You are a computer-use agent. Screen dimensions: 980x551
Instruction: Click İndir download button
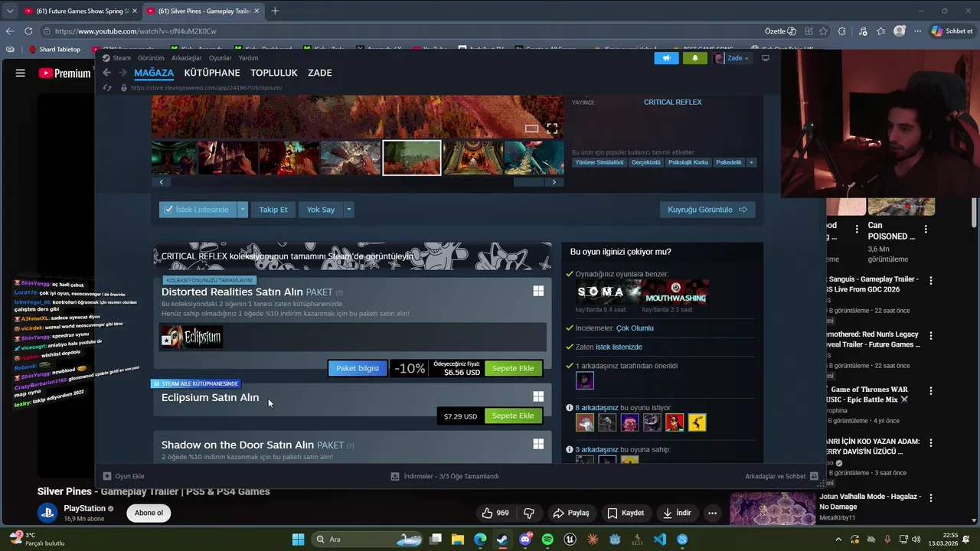coord(677,513)
